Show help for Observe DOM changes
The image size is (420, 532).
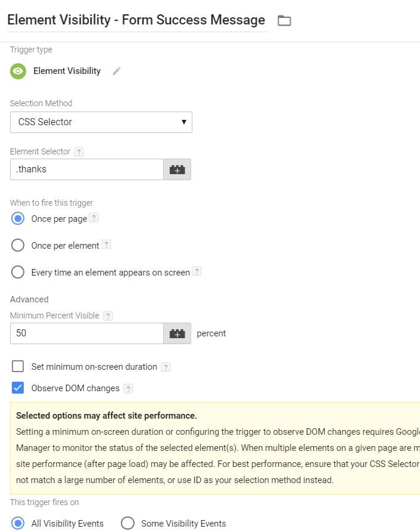(x=128, y=389)
